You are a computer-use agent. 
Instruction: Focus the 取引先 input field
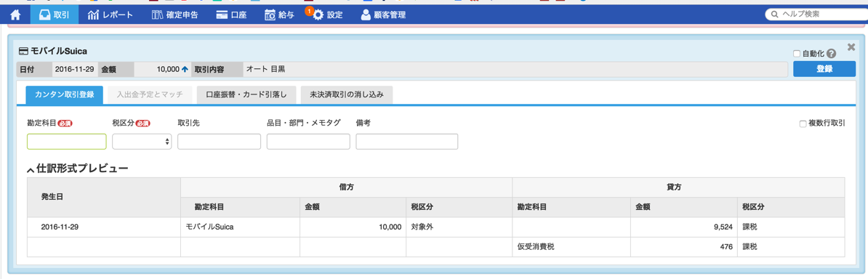pyautogui.click(x=220, y=142)
